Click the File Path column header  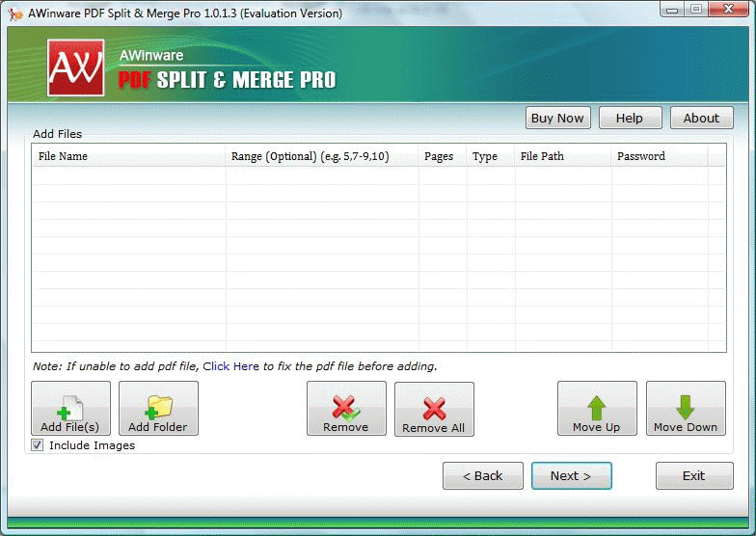tap(563, 156)
